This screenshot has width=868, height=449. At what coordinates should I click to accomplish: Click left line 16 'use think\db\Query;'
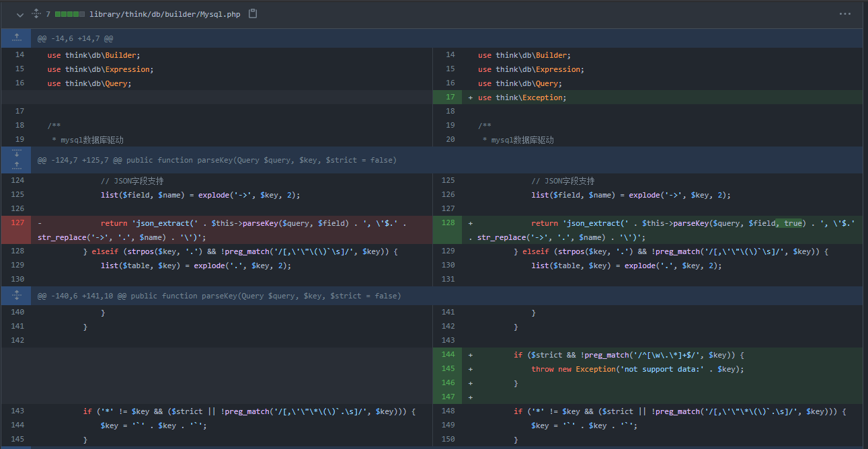(89, 83)
